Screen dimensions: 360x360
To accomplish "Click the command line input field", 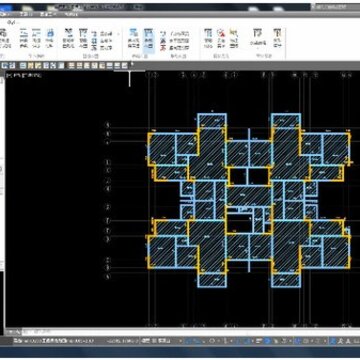I will pyautogui.click(x=187, y=332).
